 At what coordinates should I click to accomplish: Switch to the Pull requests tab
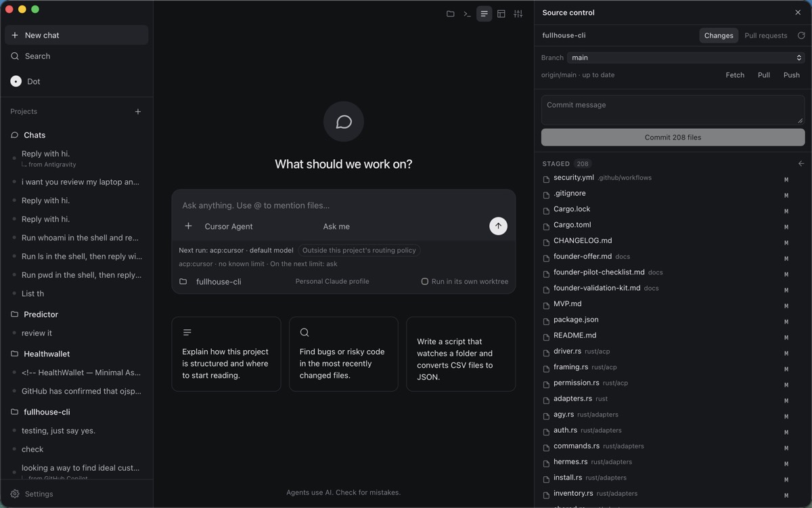765,35
